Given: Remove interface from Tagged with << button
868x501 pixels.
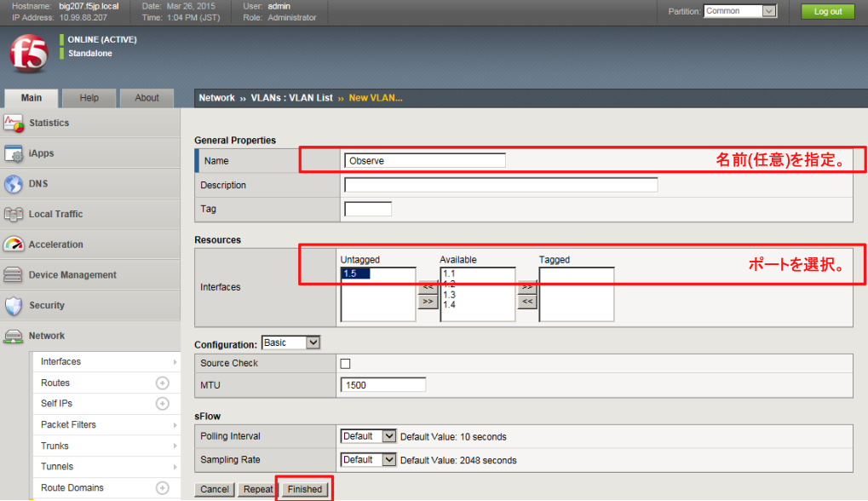Looking at the screenshot, I should point(527,302).
